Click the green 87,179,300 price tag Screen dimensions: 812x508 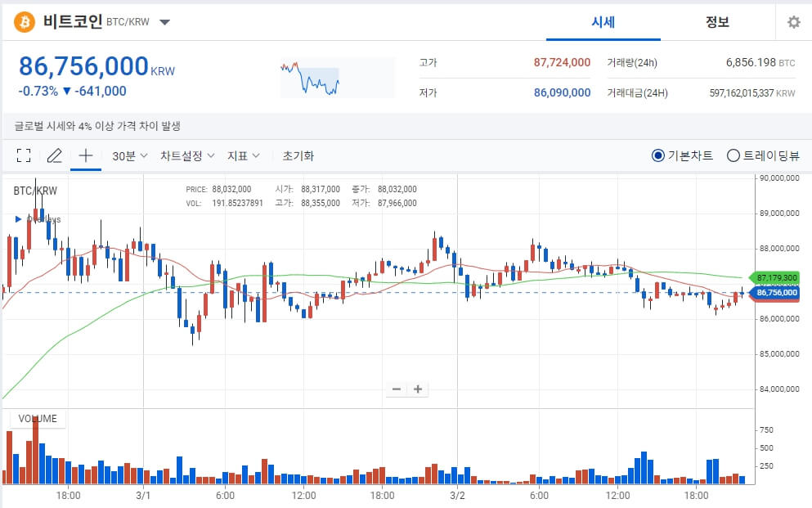tap(775, 278)
